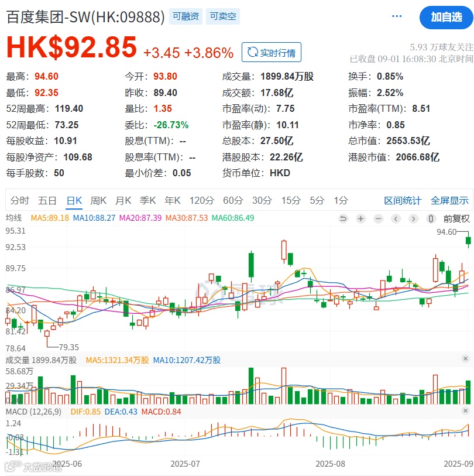Click the DIF:0.85 value

pyautogui.click(x=85, y=412)
